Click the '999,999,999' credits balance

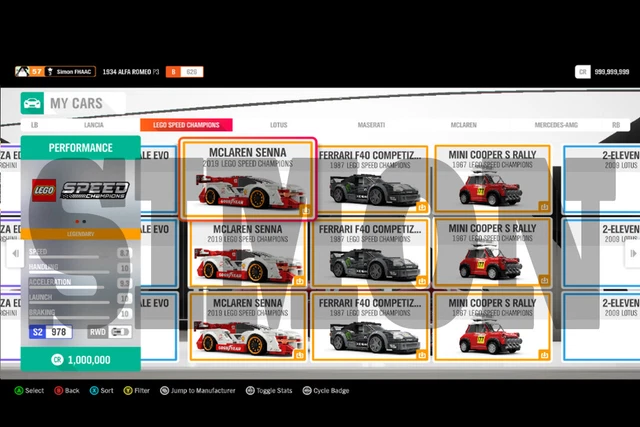tap(612, 72)
